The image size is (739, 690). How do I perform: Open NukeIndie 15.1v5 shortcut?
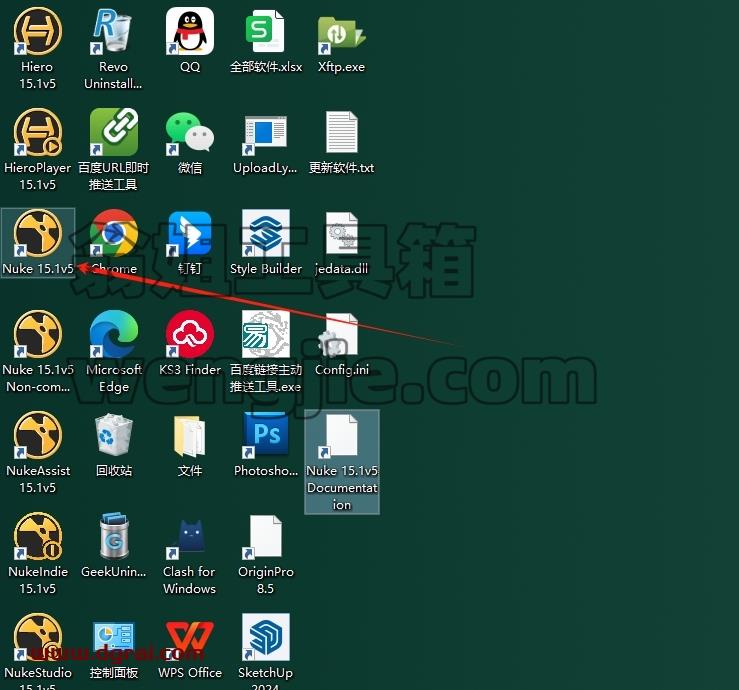click(38, 535)
